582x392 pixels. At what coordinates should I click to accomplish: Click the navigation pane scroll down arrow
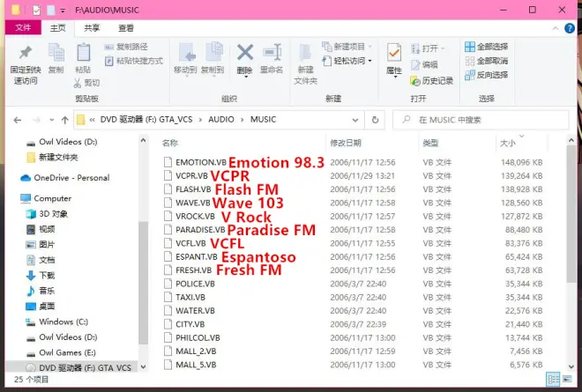click(x=143, y=367)
